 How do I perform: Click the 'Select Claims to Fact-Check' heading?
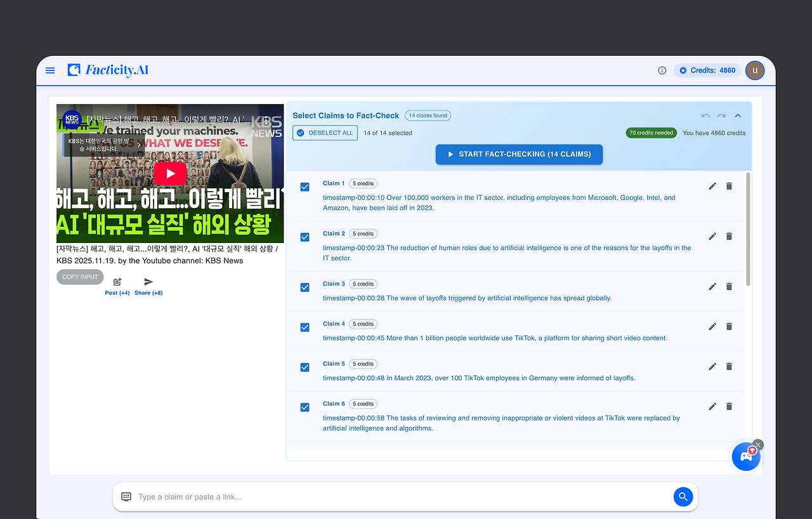pyautogui.click(x=346, y=115)
